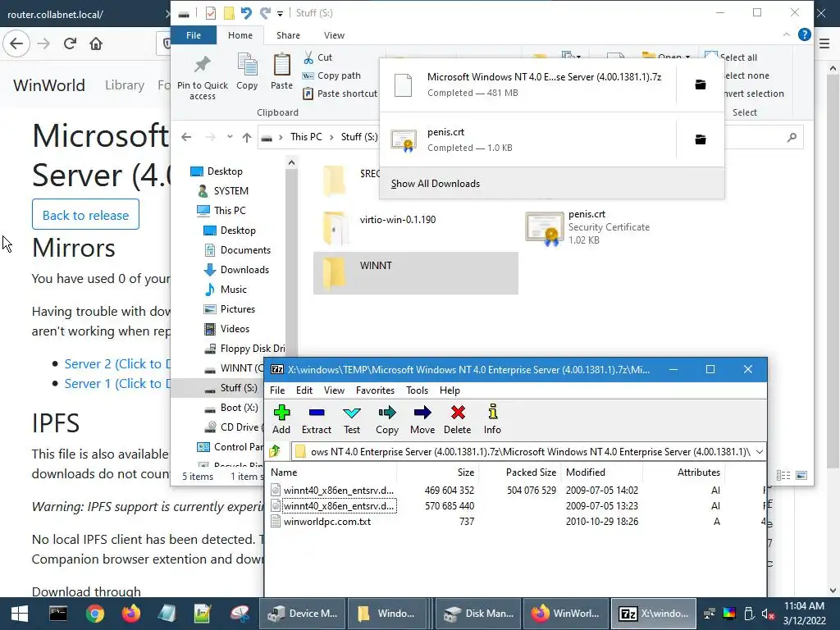This screenshot has height=630, width=840.
Task: Switch to the Disk Management taskbar window
Action: (x=478, y=614)
